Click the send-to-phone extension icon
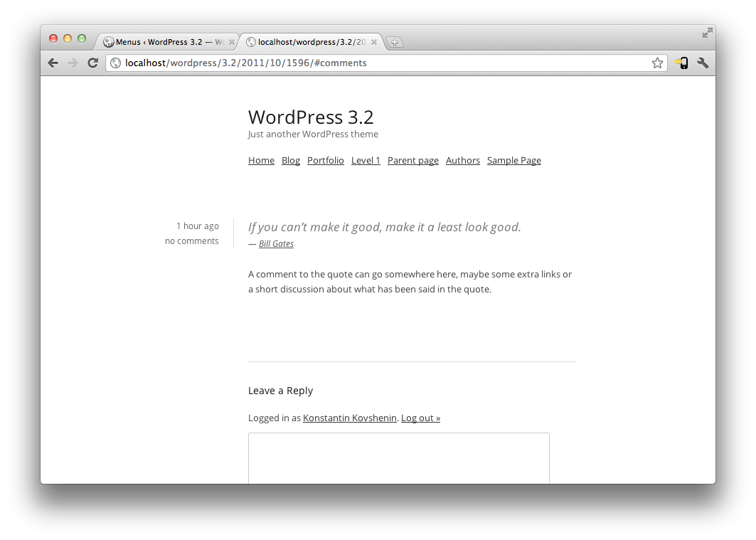756x540 pixels. pos(681,63)
